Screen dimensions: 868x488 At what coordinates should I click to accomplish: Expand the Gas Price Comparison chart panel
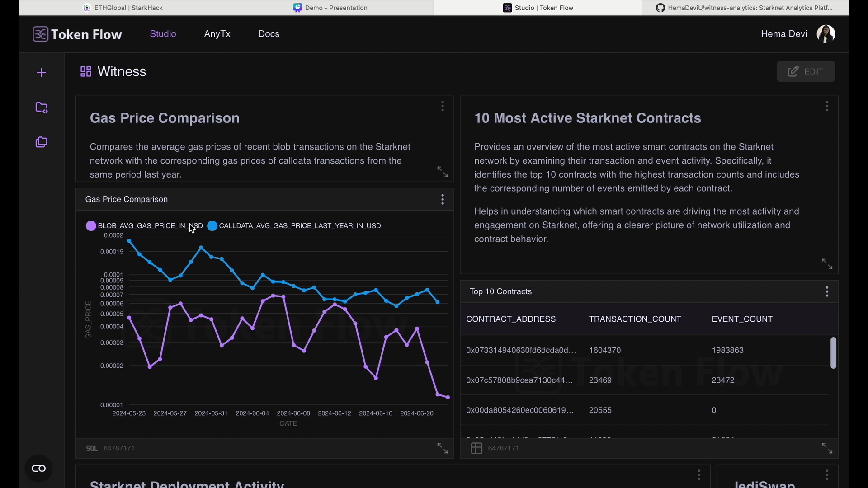click(x=443, y=448)
